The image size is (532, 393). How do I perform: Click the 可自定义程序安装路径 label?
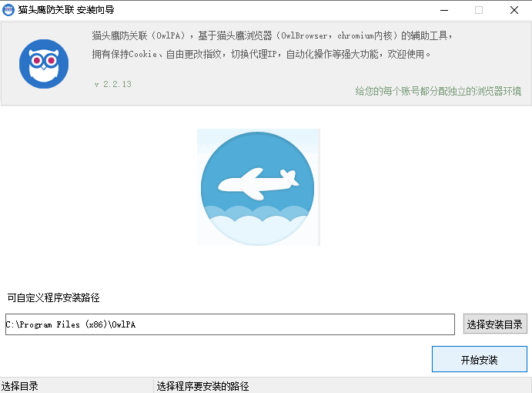tap(54, 297)
